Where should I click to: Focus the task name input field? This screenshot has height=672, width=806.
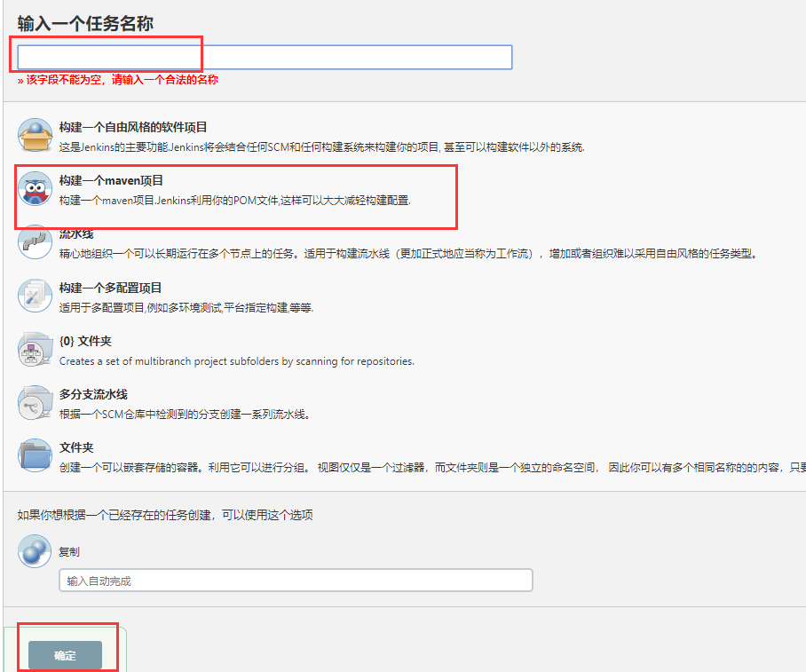click(x=265, y=57)
